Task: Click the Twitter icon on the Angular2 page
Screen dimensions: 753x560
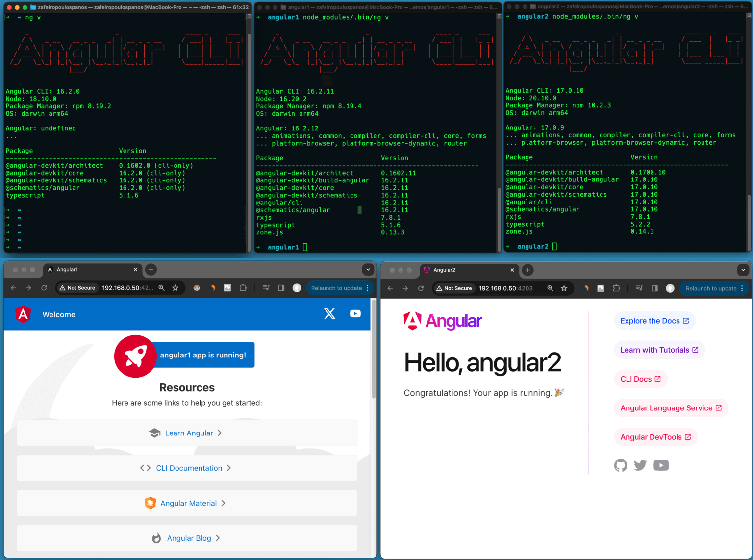Action: pos(640,465)
